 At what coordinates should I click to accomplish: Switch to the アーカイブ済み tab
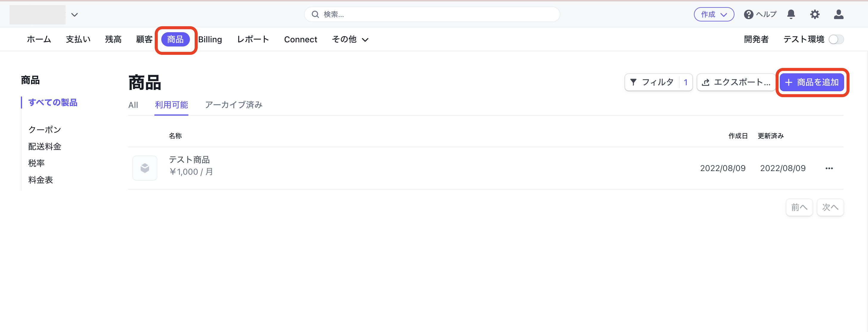tap(233, 105)
